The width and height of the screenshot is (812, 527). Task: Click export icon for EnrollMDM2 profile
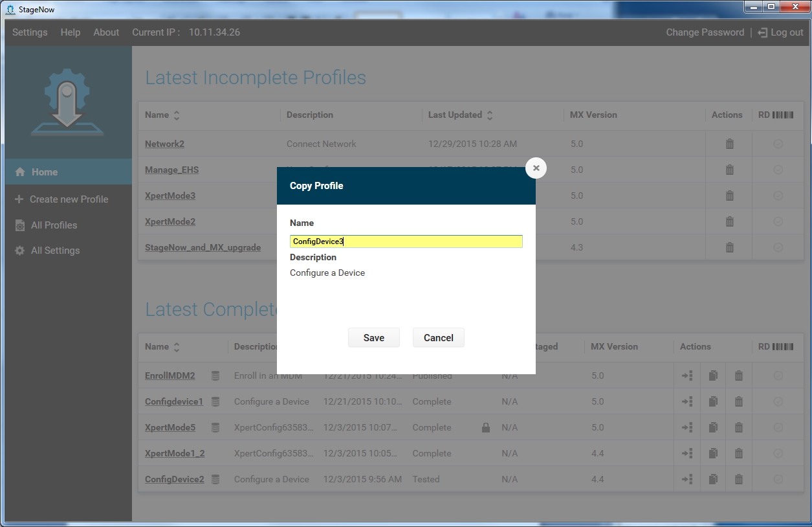687,376
